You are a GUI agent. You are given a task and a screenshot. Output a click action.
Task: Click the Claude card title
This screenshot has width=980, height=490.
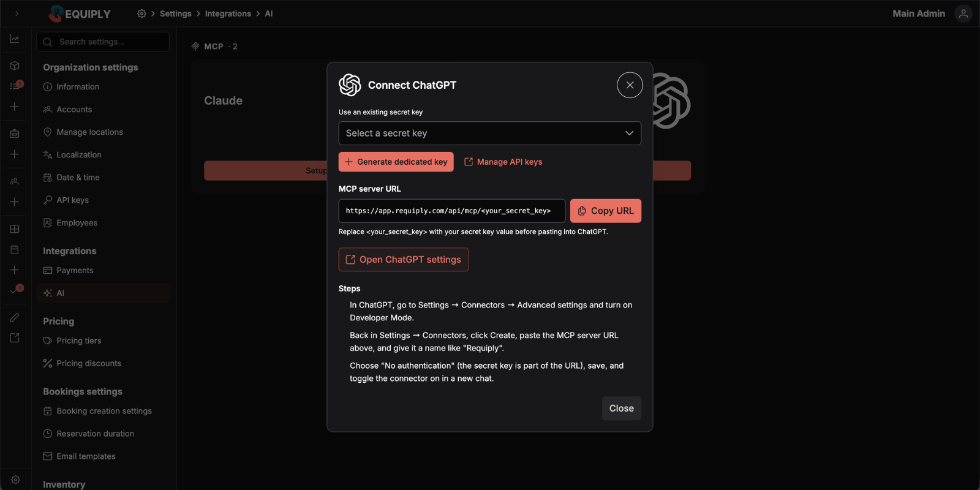pos(224,100)
